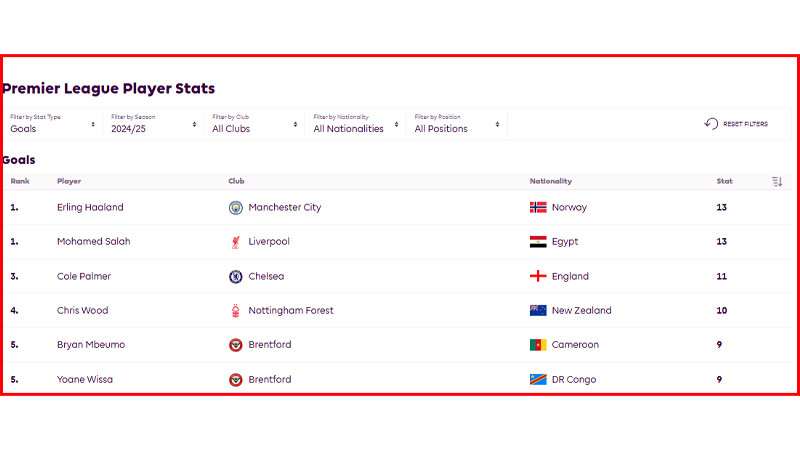Click the Norway flag icon

[x=538, y=208]
